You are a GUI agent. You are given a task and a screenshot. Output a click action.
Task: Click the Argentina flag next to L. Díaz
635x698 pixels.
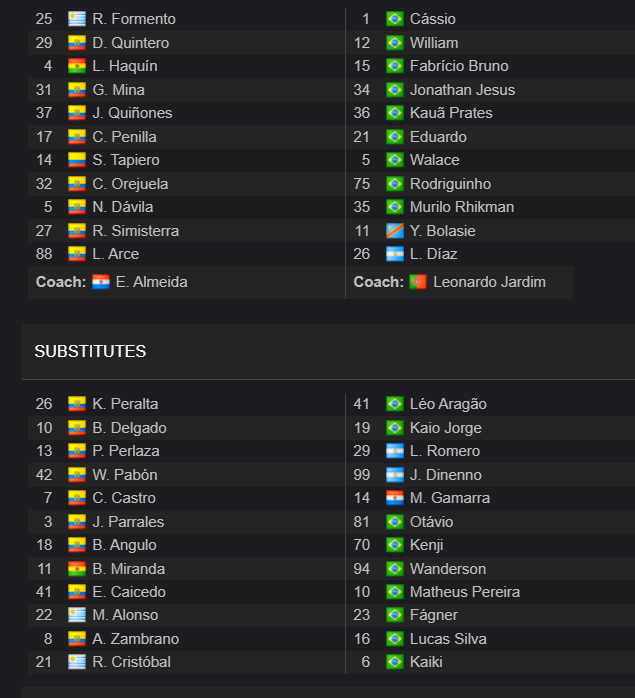pos(395,254)
